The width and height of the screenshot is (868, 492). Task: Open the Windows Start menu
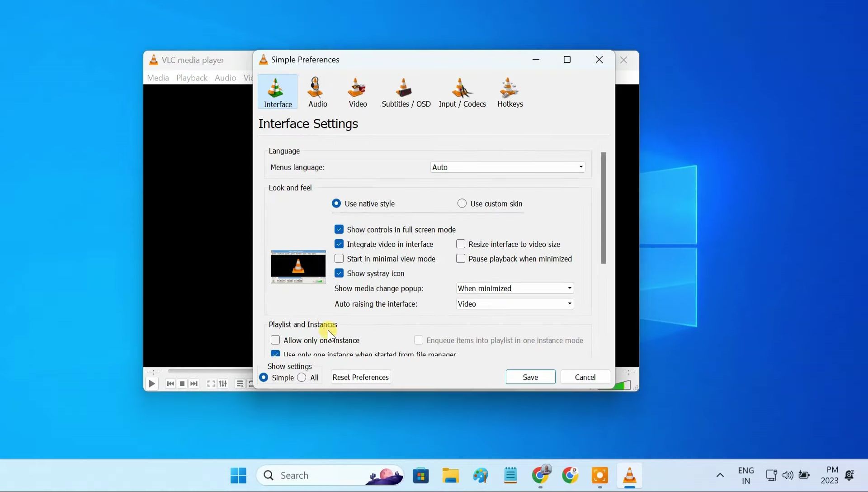point(238,475)
